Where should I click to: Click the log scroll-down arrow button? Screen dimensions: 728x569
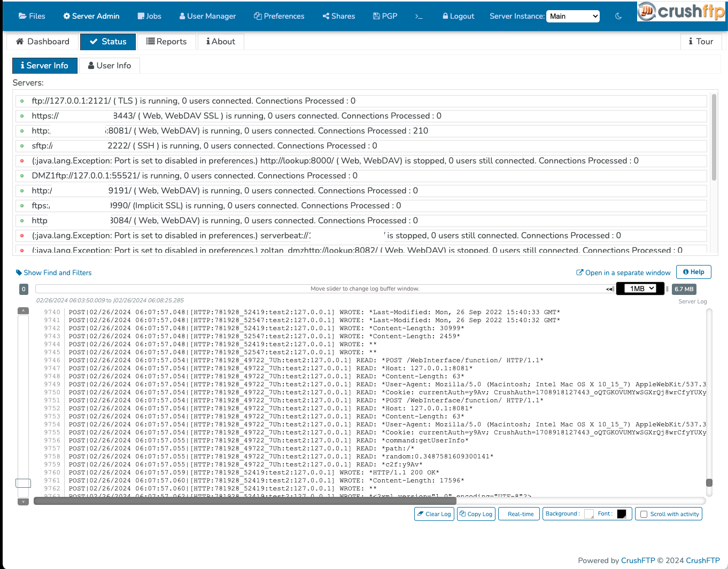pyautogui.click(x=23, y=502)
